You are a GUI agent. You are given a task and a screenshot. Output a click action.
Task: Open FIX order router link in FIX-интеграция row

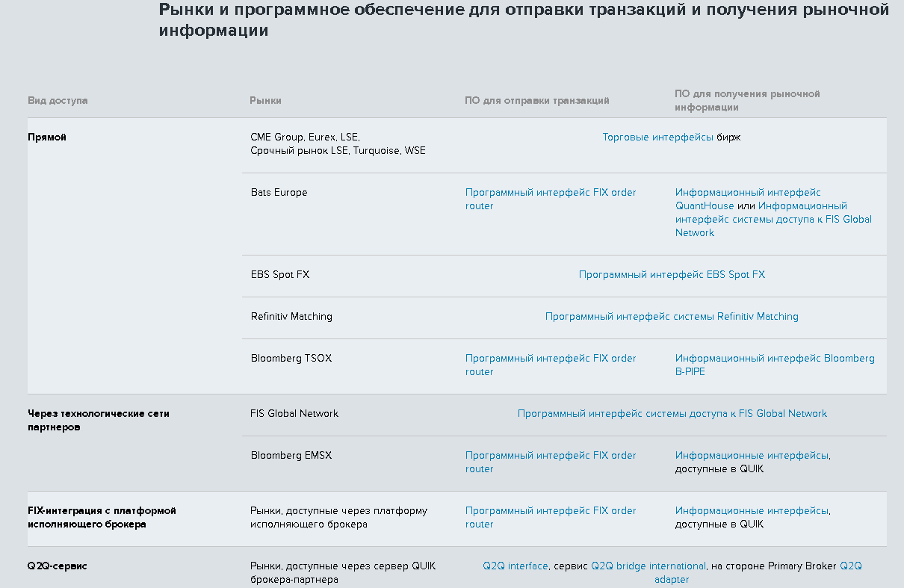pyautogui.click(x=551, y=518)
